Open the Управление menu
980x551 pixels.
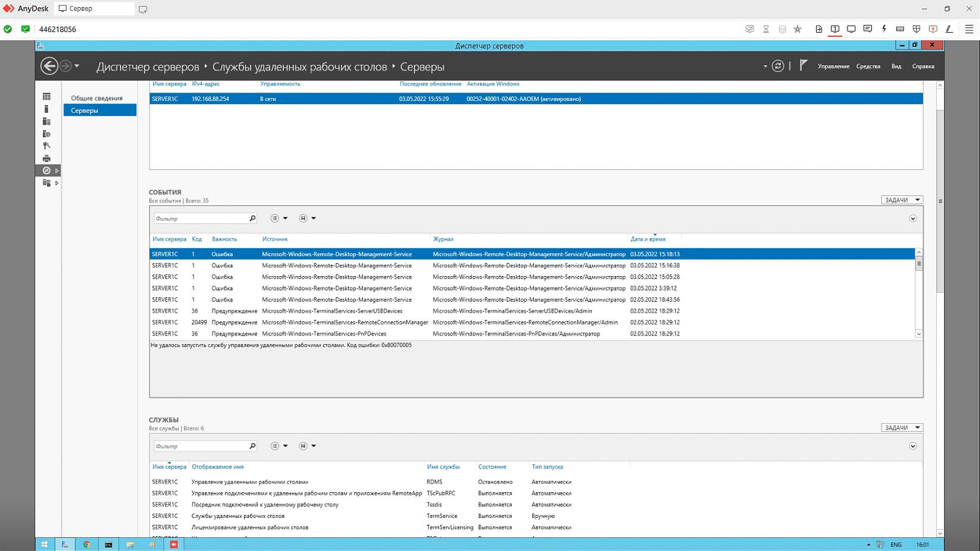tap(833, 66)
